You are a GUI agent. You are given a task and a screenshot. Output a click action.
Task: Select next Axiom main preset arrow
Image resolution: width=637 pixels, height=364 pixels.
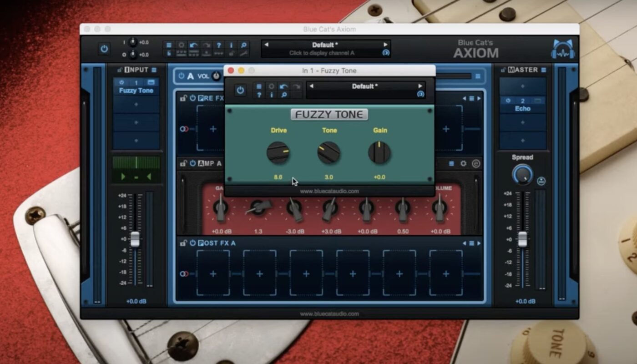[385, 45]
